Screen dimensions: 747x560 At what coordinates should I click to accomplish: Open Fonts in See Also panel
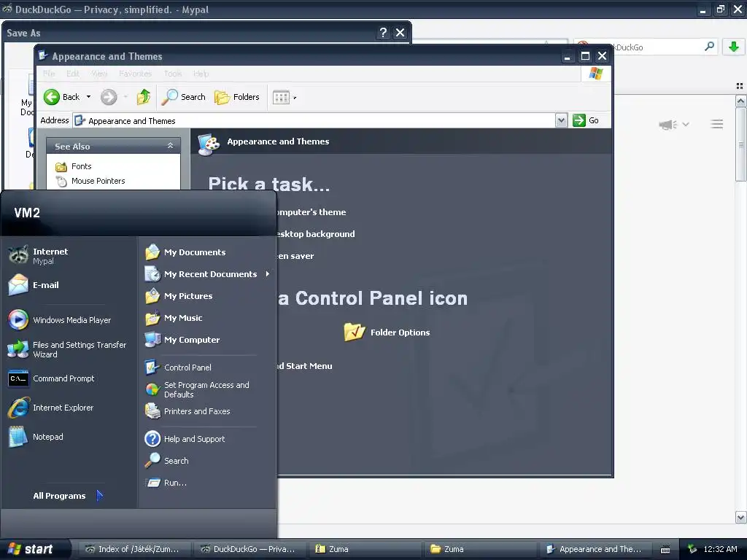(74, 167)
